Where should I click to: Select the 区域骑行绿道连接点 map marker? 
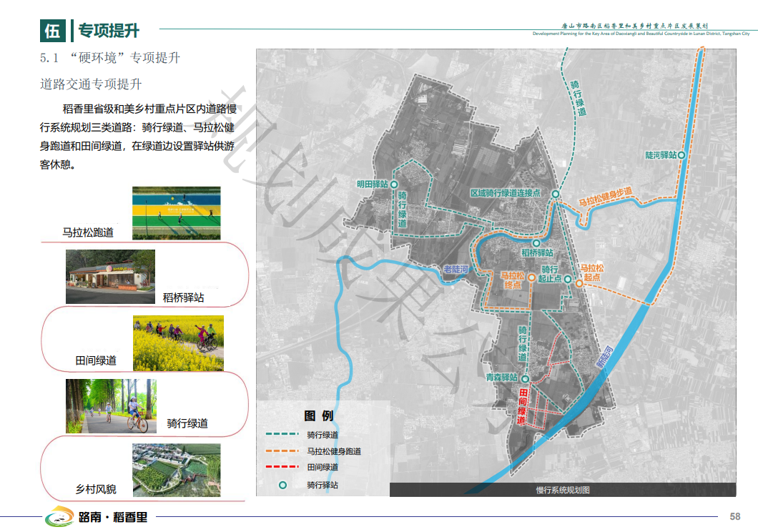pos(555,194)
